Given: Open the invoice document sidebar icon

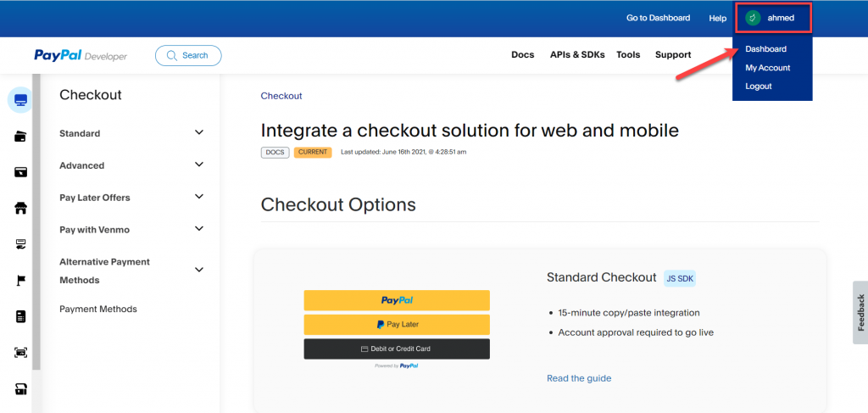Looking at the screenshot, I should 20,316.
